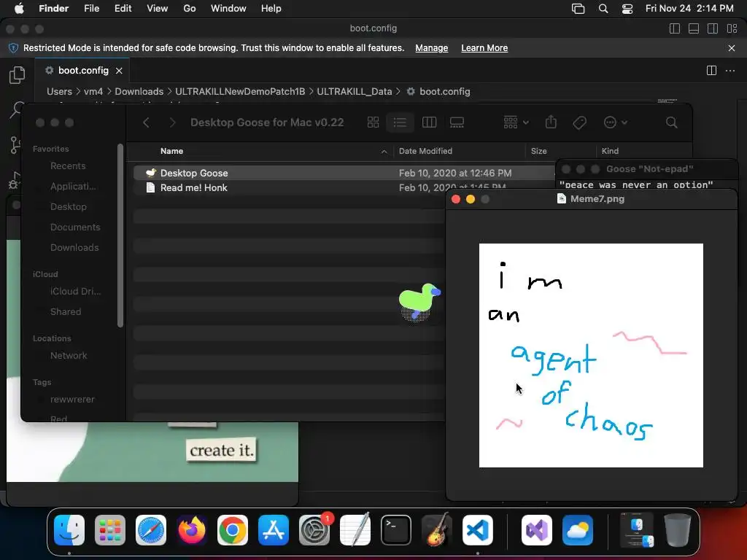
Task: Open the View menu
Action: pyautogui.click(x=158, y=9)
